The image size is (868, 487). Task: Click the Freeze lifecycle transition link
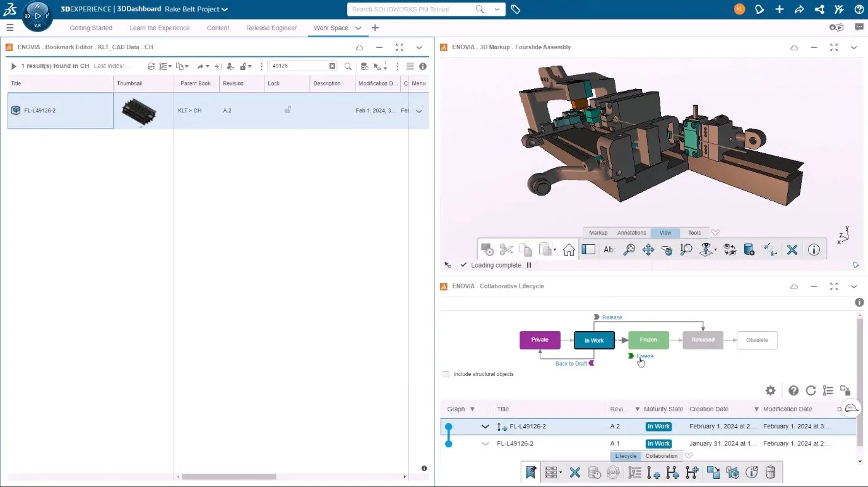tap(645, 356)
